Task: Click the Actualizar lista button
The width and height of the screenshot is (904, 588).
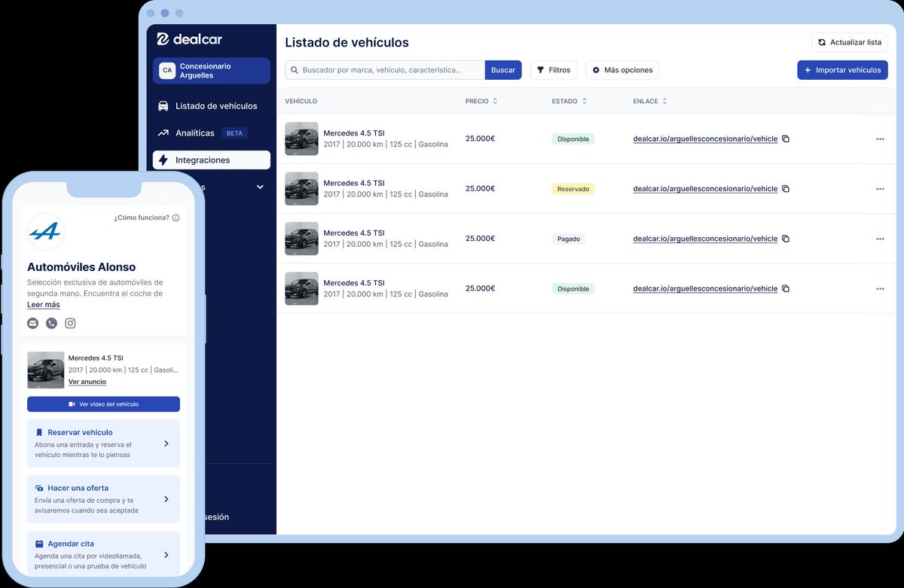Action: (x=850, y=42)
